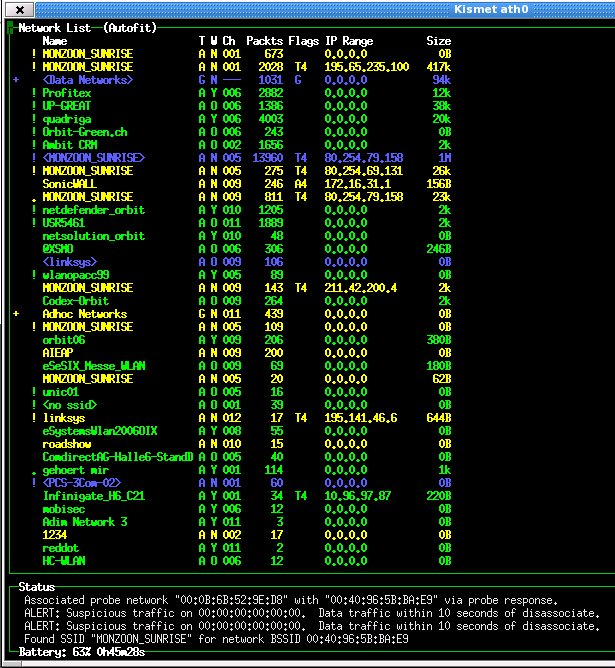615x668 pixels.
Task: Click IP 80.254.69.131
Action: pos(364,171)
